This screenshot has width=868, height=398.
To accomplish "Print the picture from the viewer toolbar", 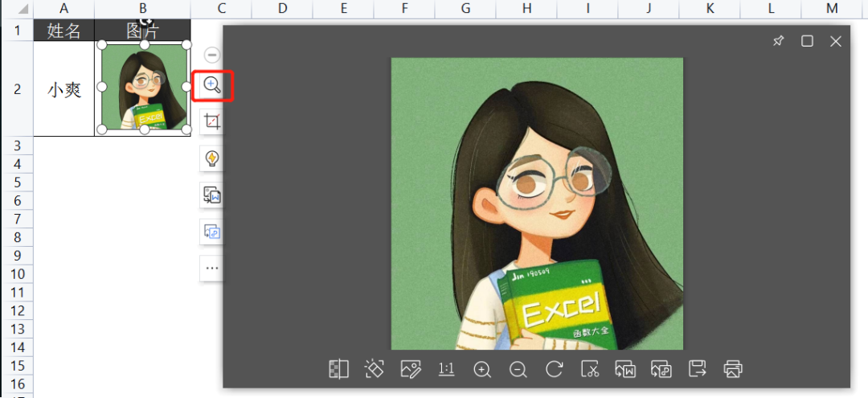I will coord(733,369).
